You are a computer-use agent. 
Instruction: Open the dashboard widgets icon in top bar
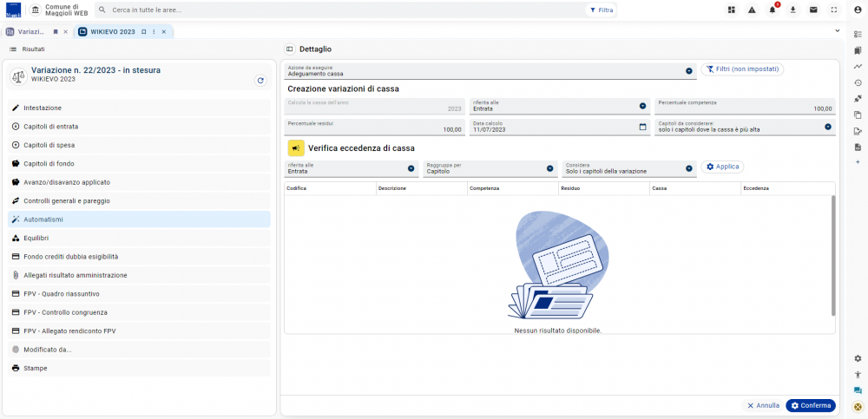pyautogui.click(x=731, y=10)
